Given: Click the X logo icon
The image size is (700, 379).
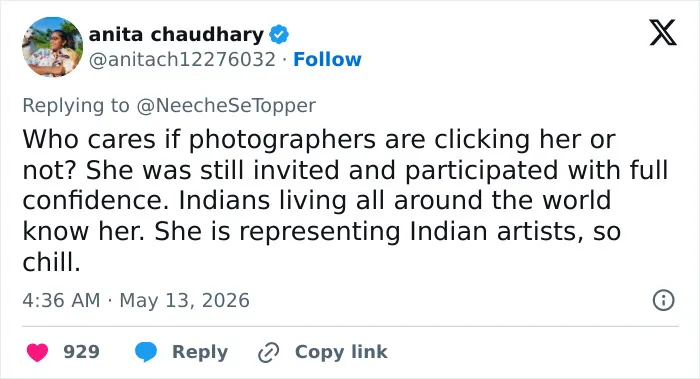Looking at the screenshot, I should 663,33.
